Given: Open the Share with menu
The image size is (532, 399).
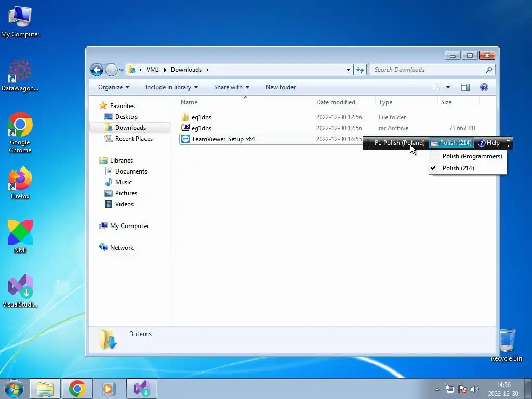Looking at the screenshot, I should [231, 87].
